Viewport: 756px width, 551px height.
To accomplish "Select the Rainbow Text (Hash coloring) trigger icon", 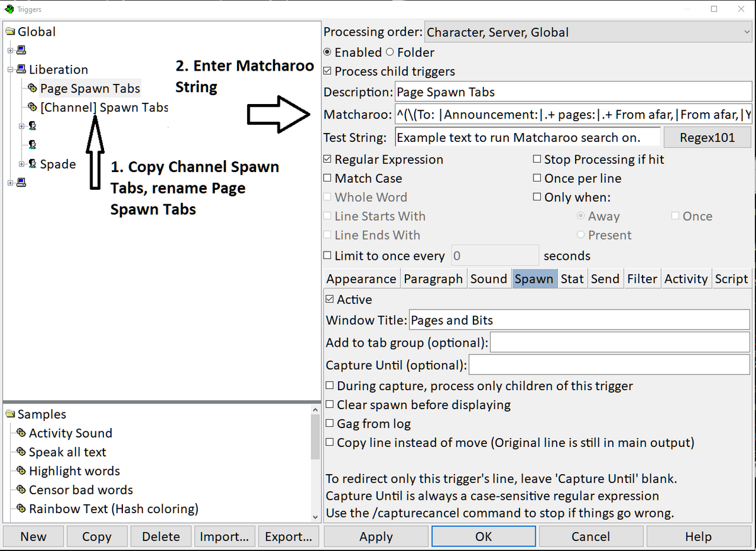I will tap(21, 509).
